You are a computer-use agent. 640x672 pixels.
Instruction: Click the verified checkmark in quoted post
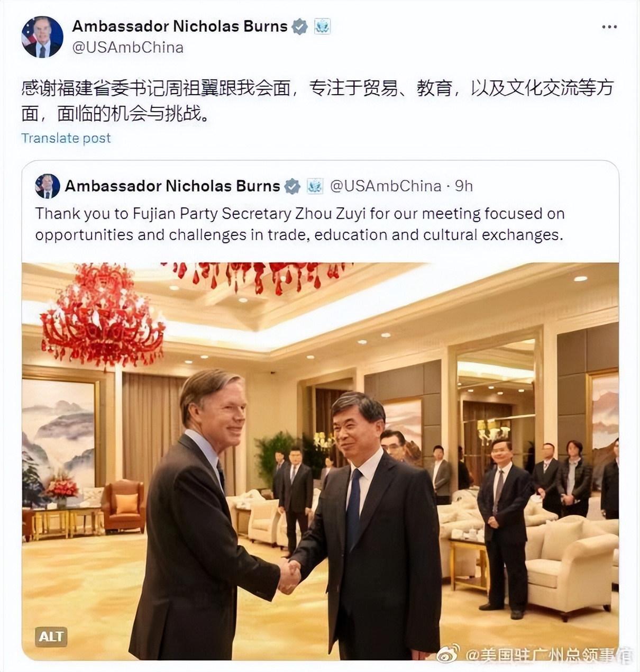click(292, 186)
